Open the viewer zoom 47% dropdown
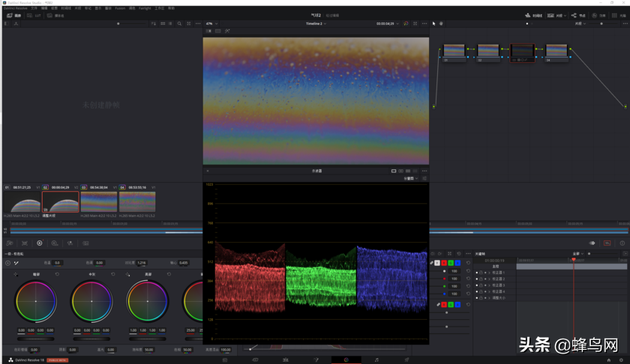Screen dimensions: 630x364 (212, 24)
